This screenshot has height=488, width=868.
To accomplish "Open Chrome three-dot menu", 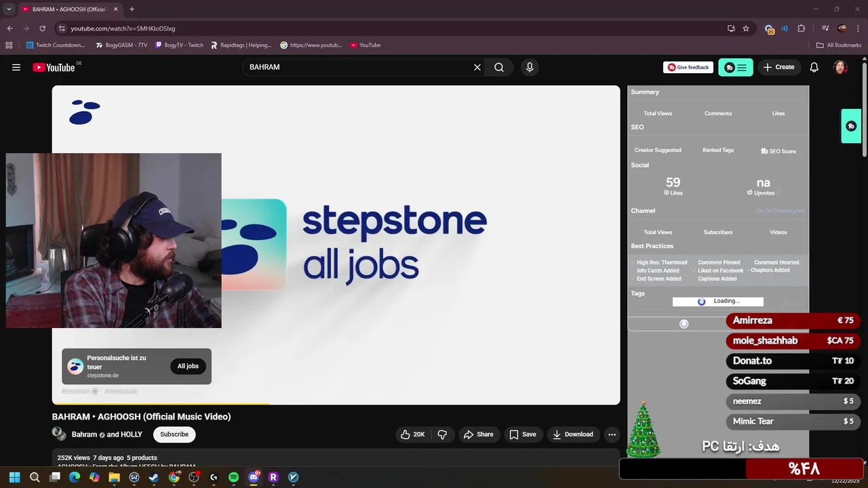I will (859, 28).
